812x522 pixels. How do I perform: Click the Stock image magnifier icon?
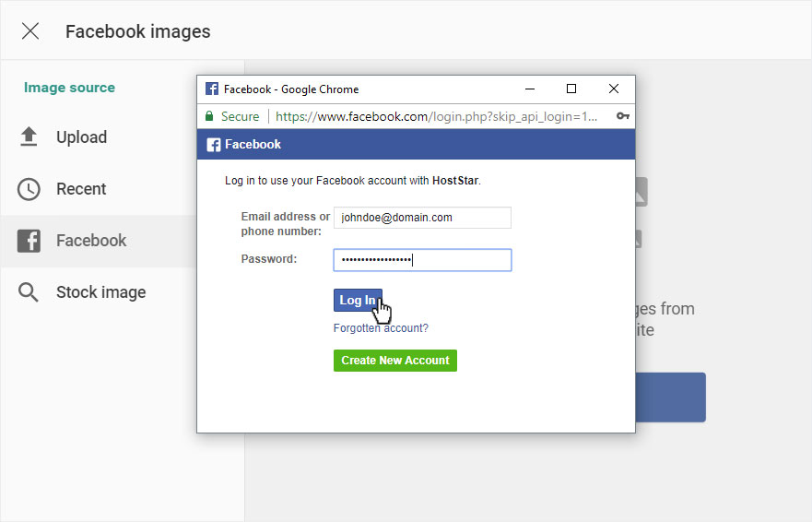pos(29,292)
